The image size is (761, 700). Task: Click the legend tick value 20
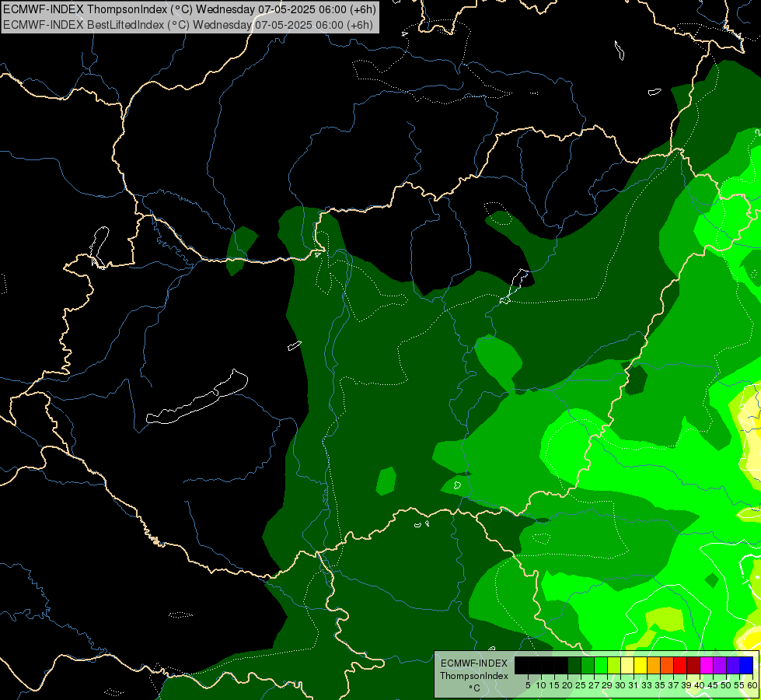click(x=567, y=685)
